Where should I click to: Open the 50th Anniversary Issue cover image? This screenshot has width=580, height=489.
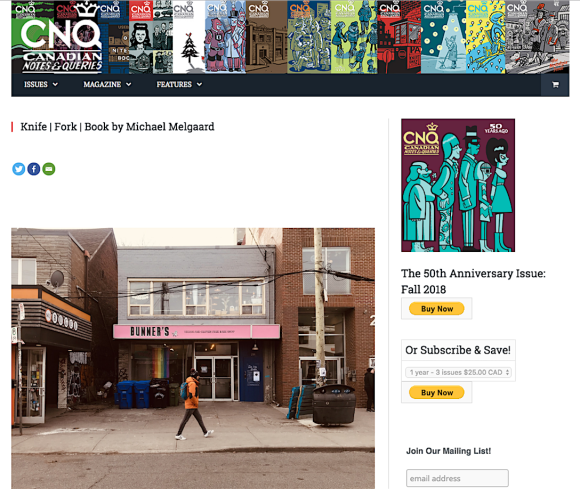458,185
